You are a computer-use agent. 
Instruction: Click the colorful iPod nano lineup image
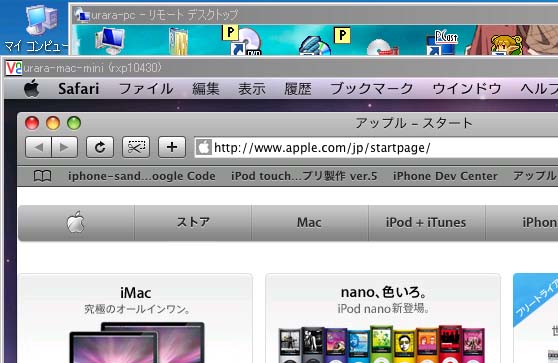(382, 344)
